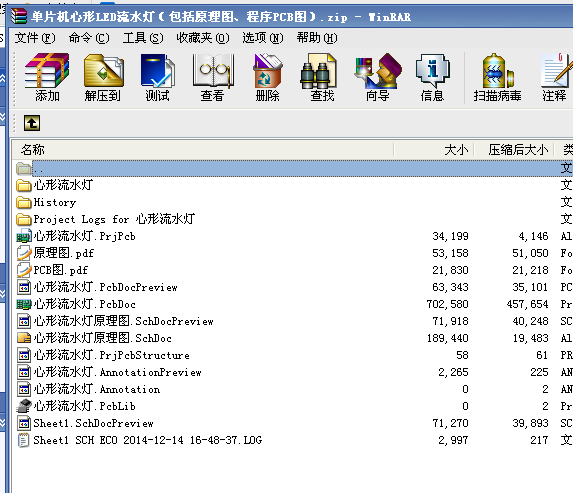
Task: Click the icon of Sheet1.SchDocPreview
Action: tap(24, 423)
